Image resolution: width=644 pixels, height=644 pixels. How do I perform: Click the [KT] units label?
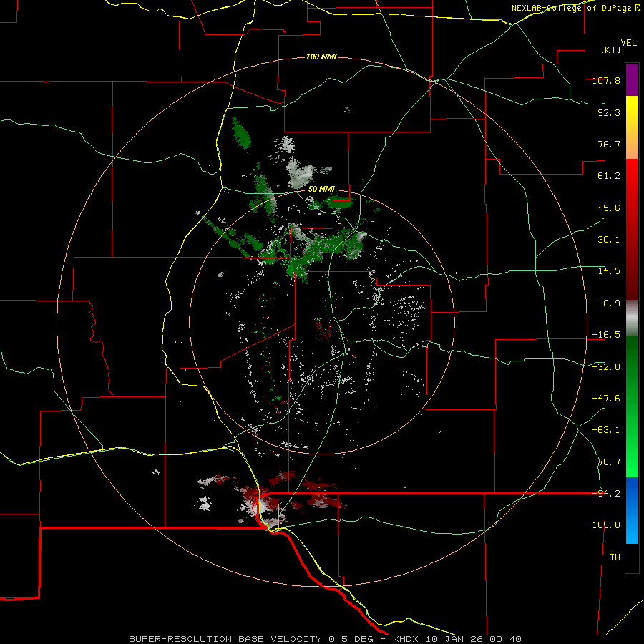click(611, 49)
